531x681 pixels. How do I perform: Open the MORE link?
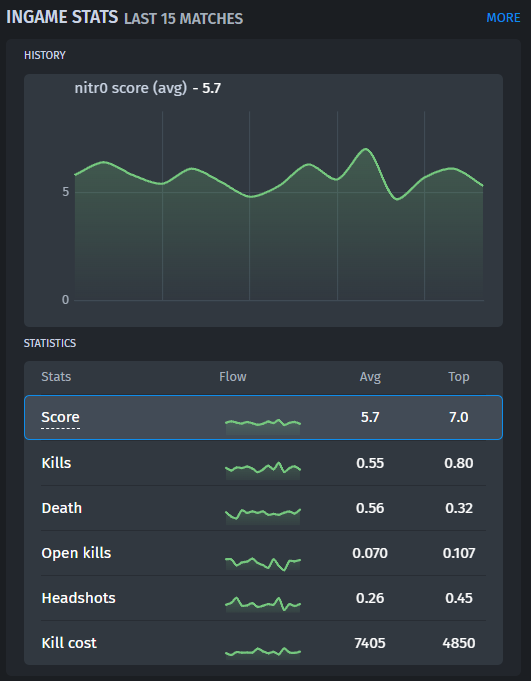503,18
